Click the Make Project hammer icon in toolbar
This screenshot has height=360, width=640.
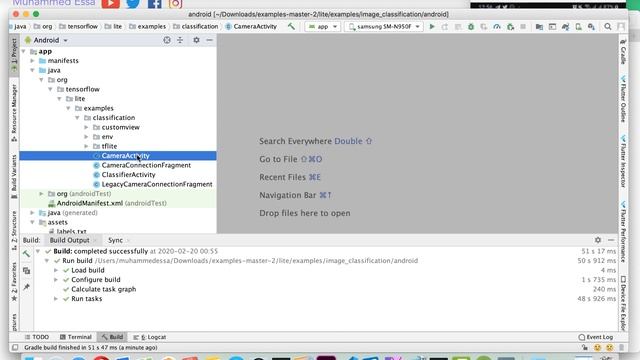[x=291, y=27]
